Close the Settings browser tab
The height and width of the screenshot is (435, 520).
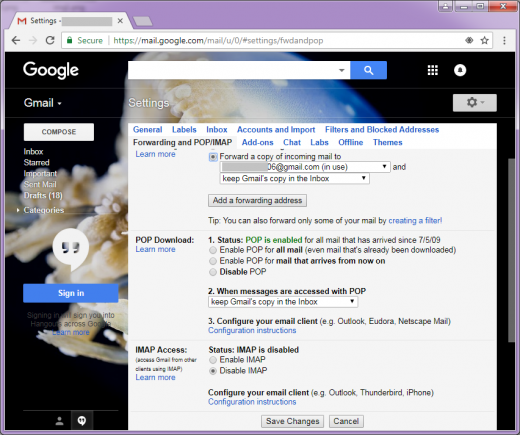coord(120,21)
